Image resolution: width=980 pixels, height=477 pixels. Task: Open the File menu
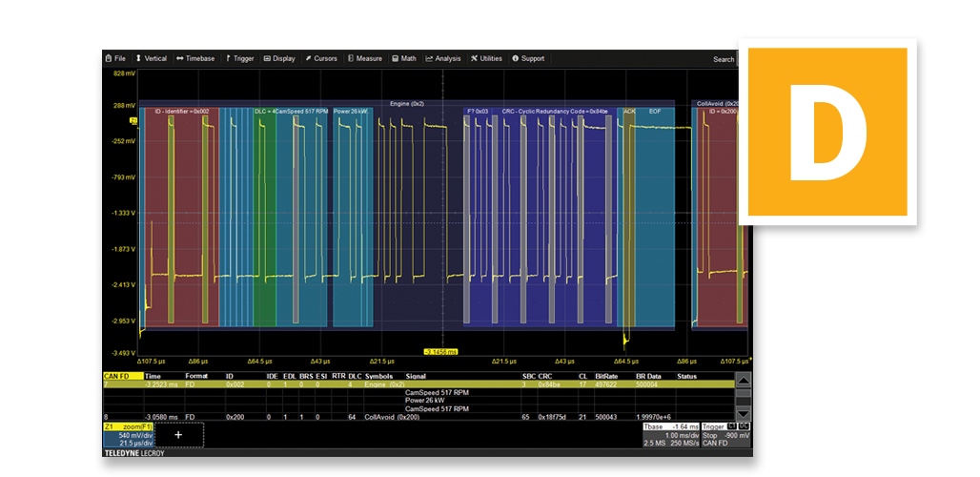tap(115, 58)
